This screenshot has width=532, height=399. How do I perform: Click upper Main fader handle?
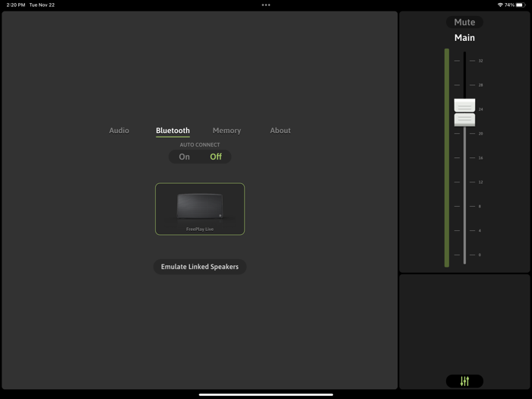[464, 106]
